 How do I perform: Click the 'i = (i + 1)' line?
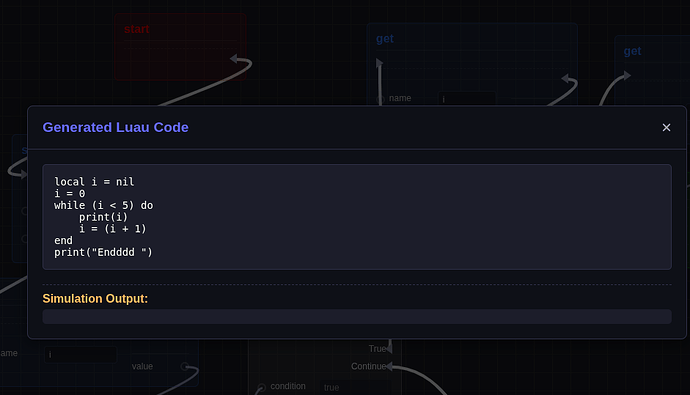[113, 229]
